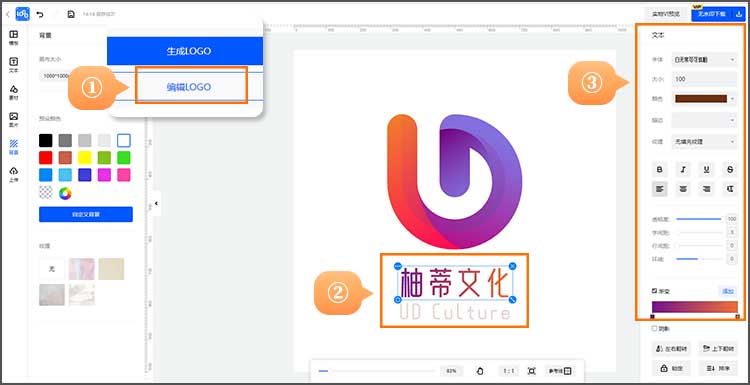
Task: Open the Text tool in the sidebar
Action: click(x=14, y=65)
